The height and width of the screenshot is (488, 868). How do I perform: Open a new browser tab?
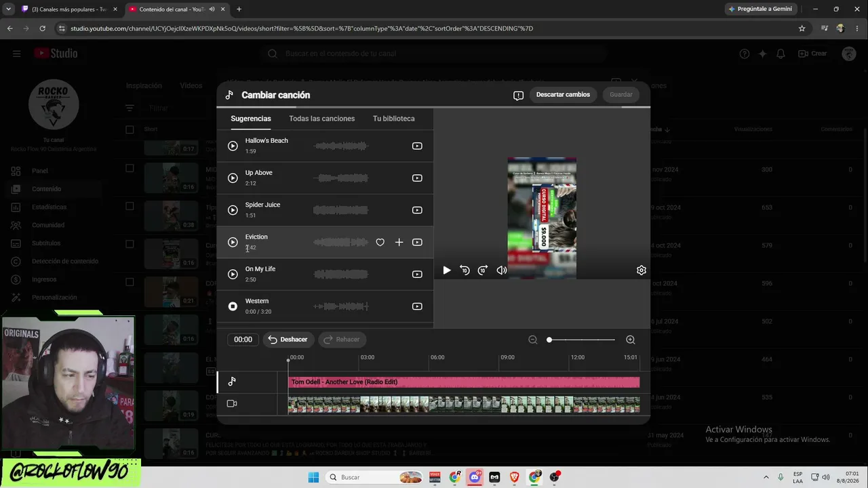[x=239, y=9]
